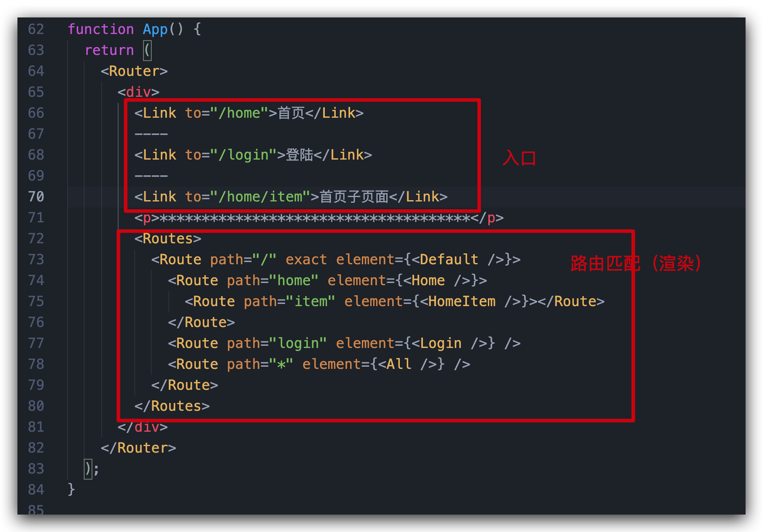Viewport: 763px width, 532px height.
Task: Click the opening <div> tag
Action: click(139, 92)
